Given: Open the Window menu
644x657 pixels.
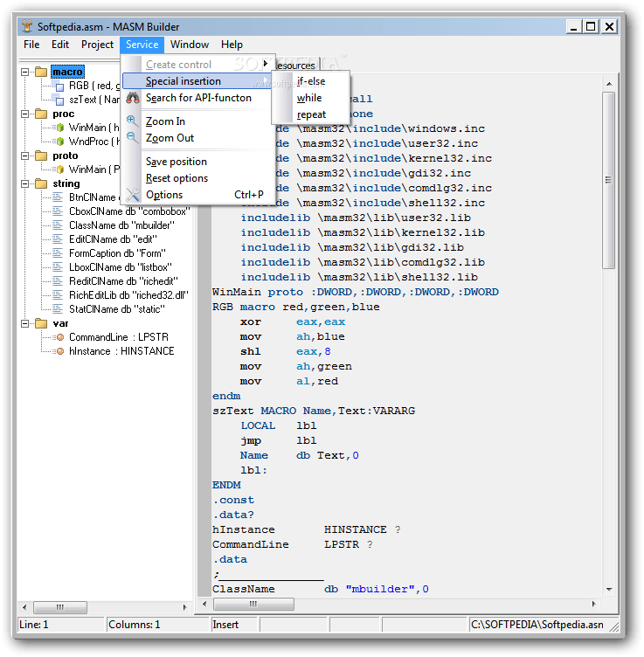Looking at the screenshot, I should click(190, 45).
